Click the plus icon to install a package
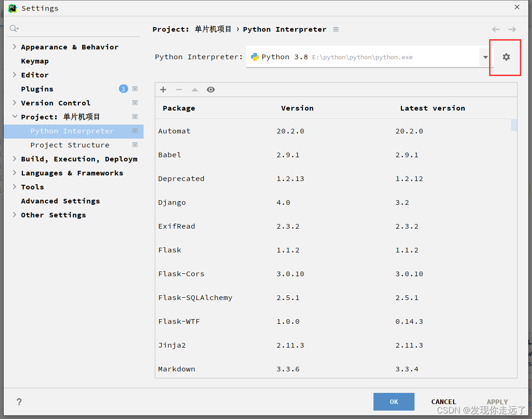 click(163, 90)
